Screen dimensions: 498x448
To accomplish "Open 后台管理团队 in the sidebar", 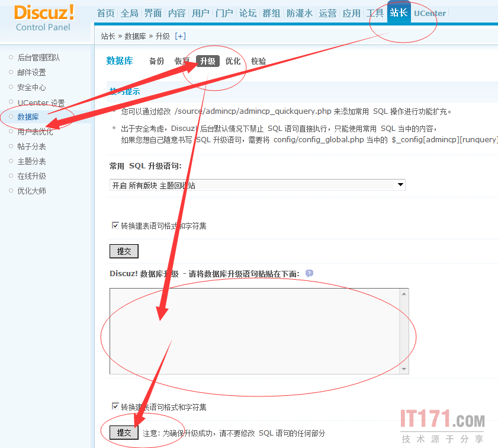I will pos(38,57).
